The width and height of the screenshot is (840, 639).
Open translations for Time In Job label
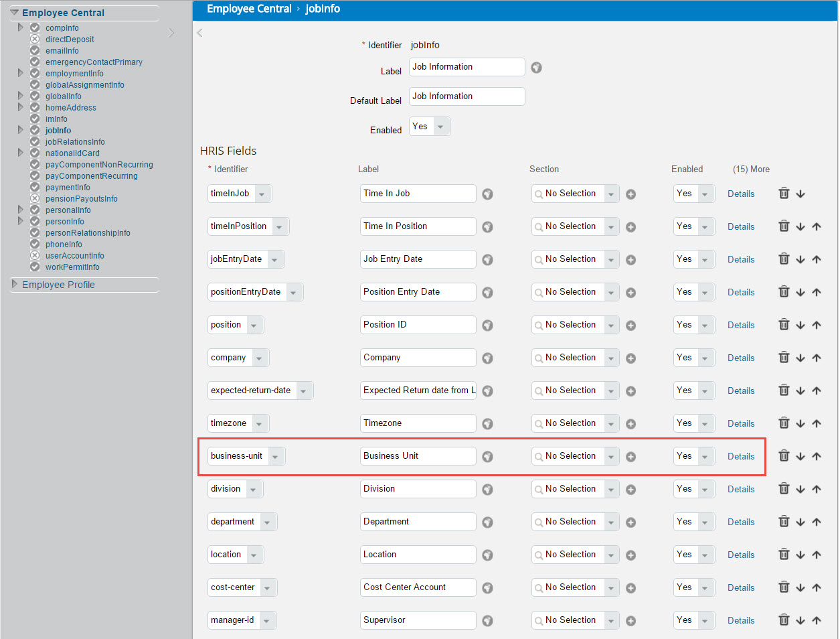[x=488, y=194]
